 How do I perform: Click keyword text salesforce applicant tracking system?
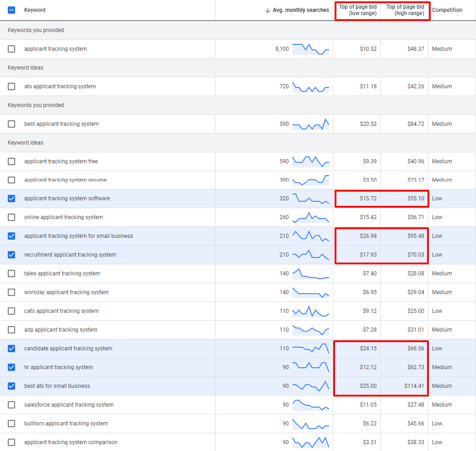(69, 405)
